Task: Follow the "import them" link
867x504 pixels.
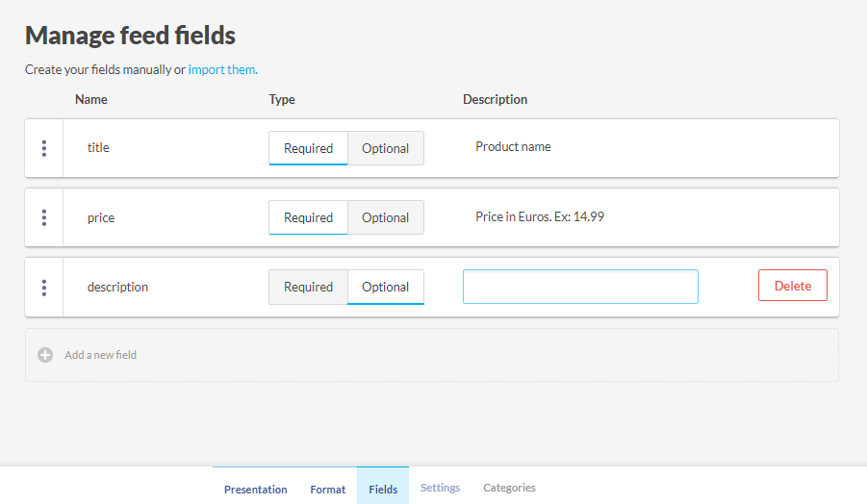Action: (222, 69)
